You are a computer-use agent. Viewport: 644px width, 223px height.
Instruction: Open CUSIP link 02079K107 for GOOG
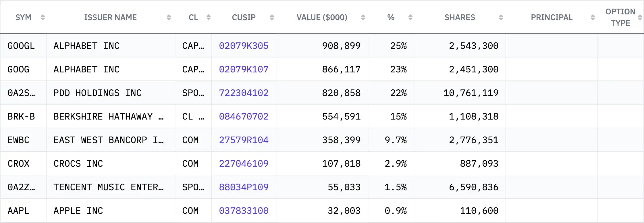(x=244, y=69)
